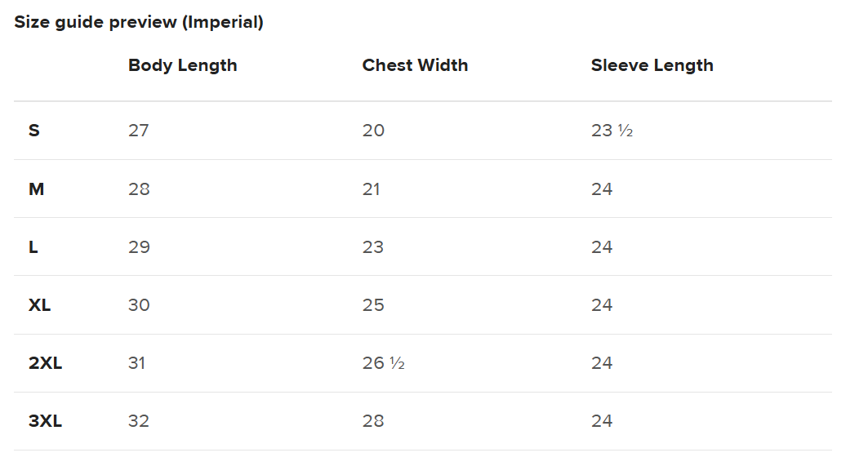Select the L size row label
The width and height of the screenshot is (868, 466).
click(33, 247)
